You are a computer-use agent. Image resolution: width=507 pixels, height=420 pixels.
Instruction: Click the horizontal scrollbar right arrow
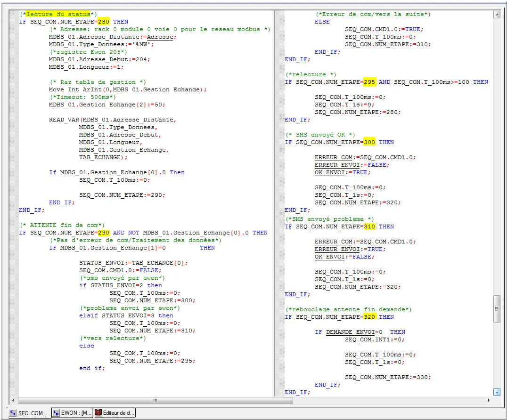(489, 400)
